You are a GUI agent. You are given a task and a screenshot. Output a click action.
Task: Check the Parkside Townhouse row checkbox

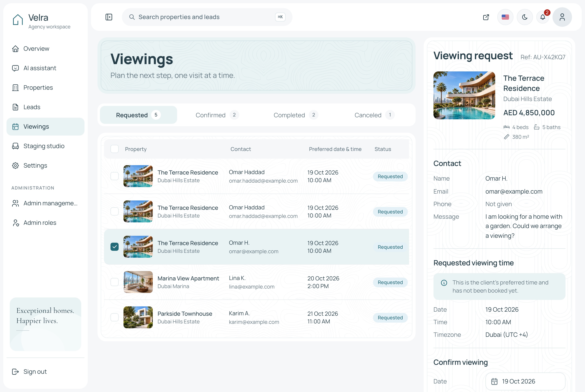tap(115, 317)
